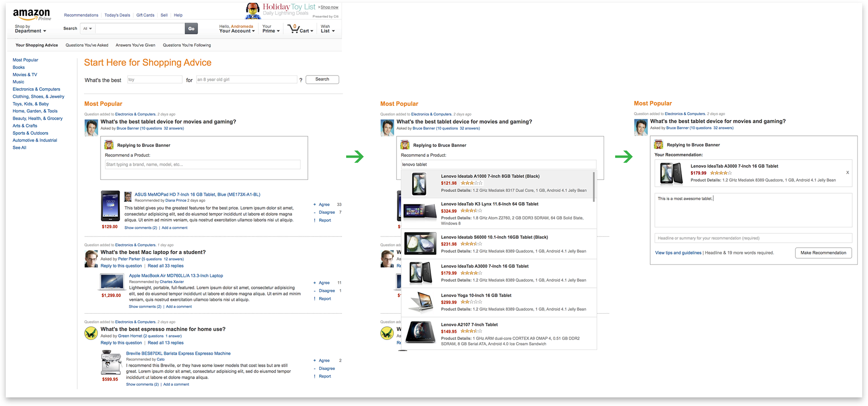Select Lenovo IdeaTab A3000 7-Inch suggestion in the dropdown
868x406 pixels.
[x=499, y=274]
